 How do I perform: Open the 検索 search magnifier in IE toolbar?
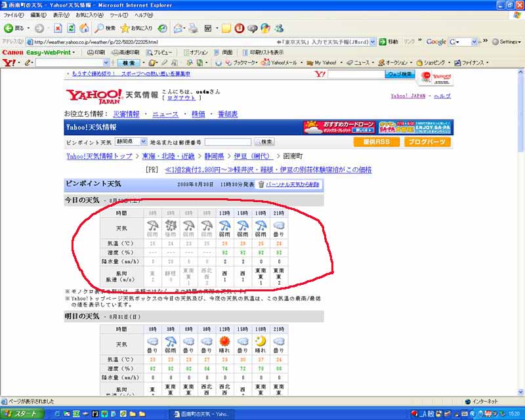pyautogui.click(x=105, y=28)
